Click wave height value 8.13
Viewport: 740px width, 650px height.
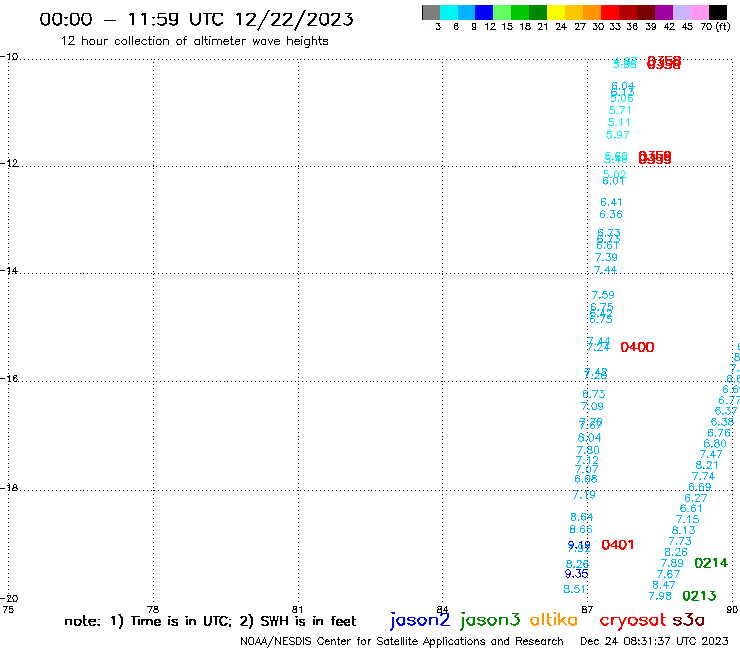coord(684,530)
